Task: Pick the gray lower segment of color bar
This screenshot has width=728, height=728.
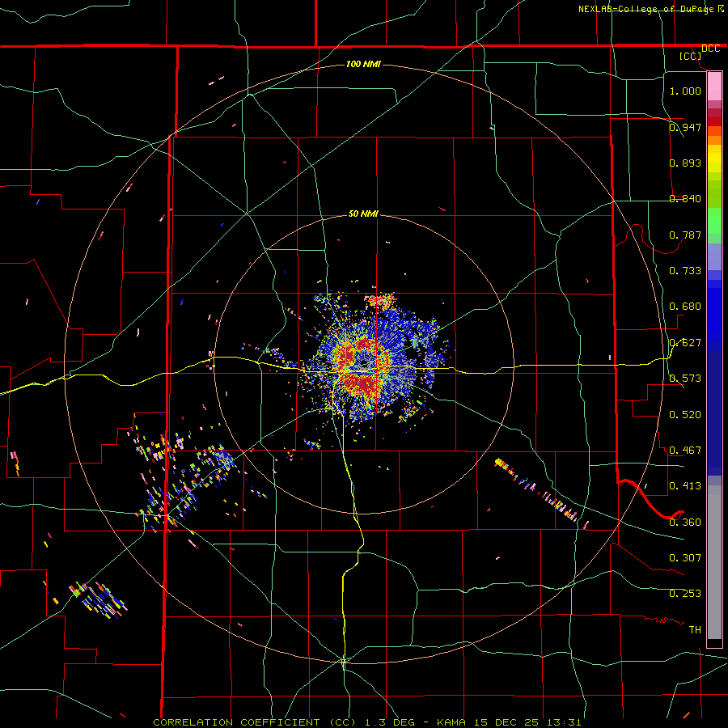Action: tap(714, 562)
